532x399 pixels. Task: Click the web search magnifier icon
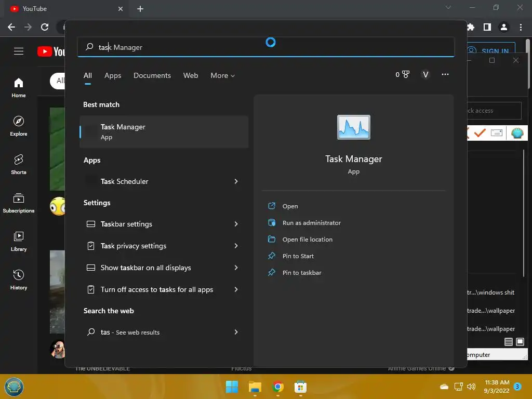90,332
